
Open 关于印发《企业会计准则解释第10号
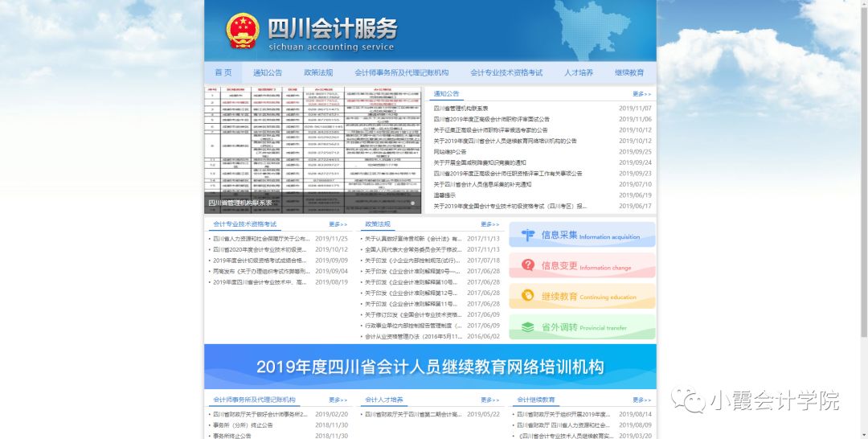click(x=411, y=281)
